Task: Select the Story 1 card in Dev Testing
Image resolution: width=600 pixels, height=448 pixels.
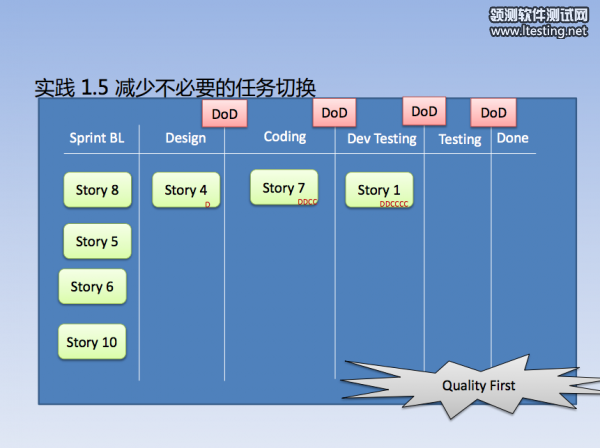Action: click(379, 190)
